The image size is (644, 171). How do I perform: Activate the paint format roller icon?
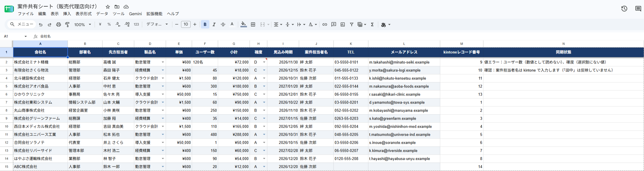(68, 25)
